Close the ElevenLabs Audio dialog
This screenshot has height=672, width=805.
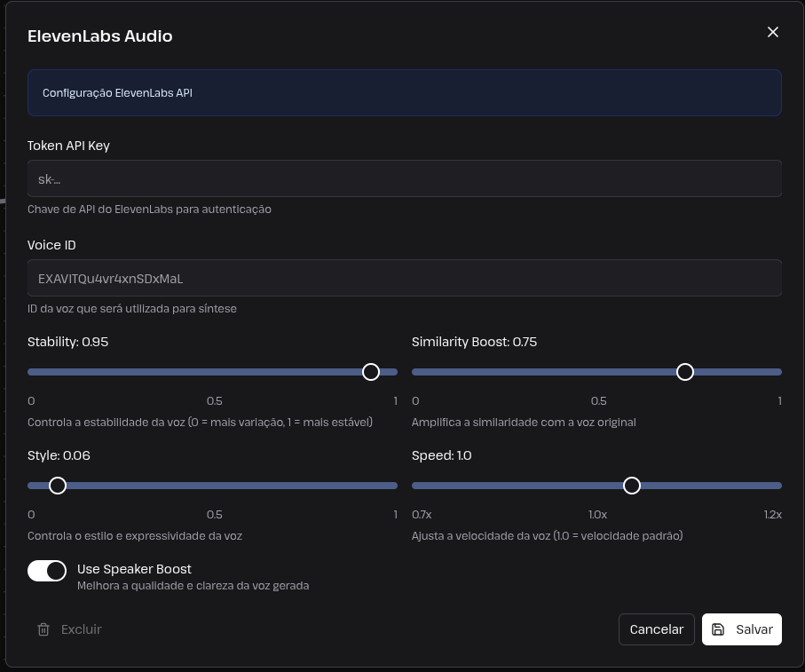click(773, 32)
